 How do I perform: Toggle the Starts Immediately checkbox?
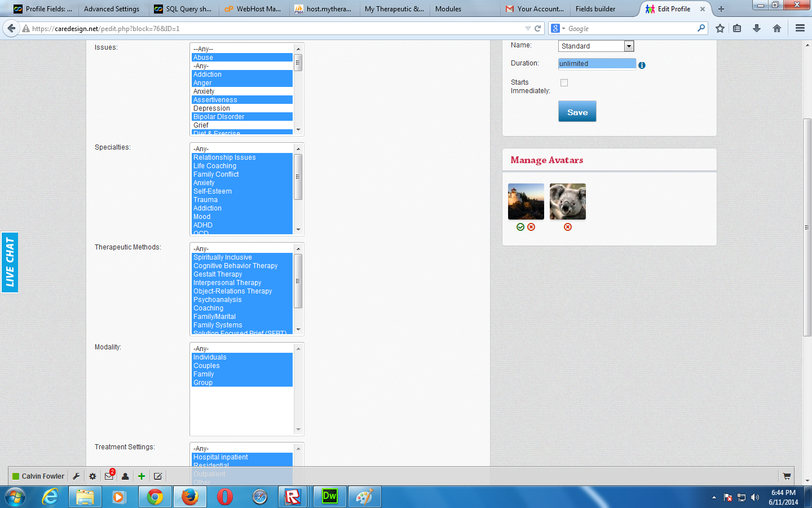(x=564, y=83)
